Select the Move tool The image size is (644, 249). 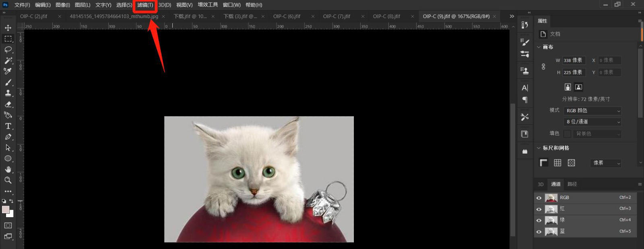(8, 28)
